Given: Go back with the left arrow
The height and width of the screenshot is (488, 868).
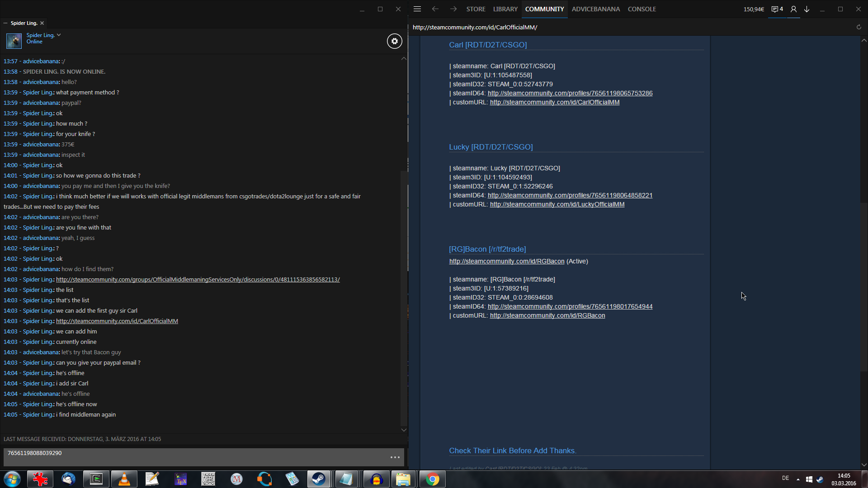Looking at the screenshot, I should (x=435, y=9).
